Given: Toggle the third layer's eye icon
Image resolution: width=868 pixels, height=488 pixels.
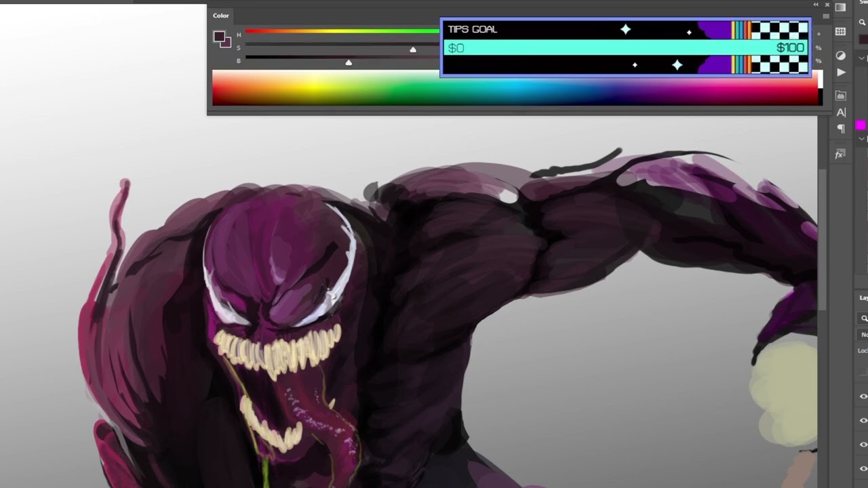Looking at the screenshot, I should pos(863,445).
